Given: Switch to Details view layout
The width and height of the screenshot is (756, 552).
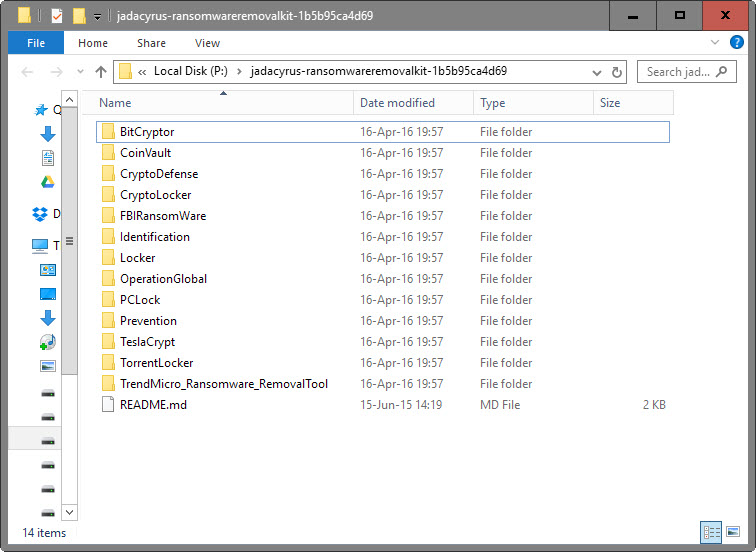Looking at the screenshot, I should tap(711, 532).
